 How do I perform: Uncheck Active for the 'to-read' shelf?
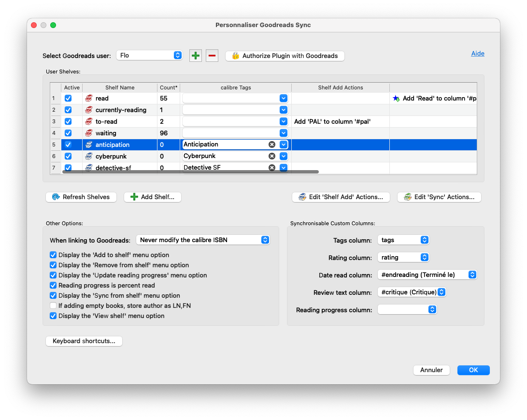68,121
